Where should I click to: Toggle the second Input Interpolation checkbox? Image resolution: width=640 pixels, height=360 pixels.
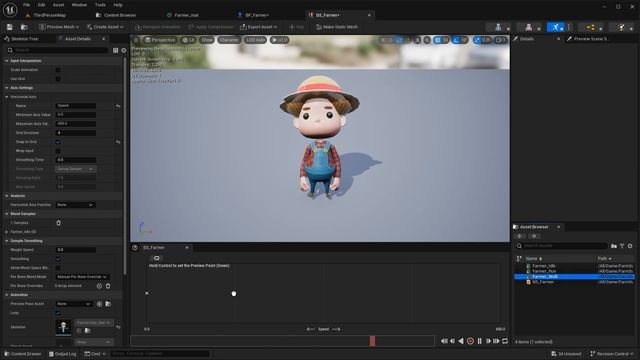click(x=58, y=79)
